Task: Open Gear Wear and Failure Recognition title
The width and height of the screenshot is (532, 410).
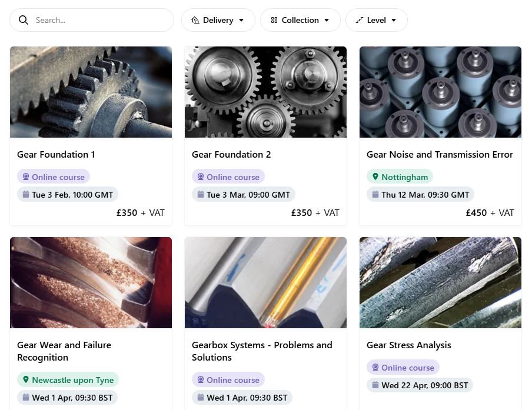Action: tap(64, 351)
